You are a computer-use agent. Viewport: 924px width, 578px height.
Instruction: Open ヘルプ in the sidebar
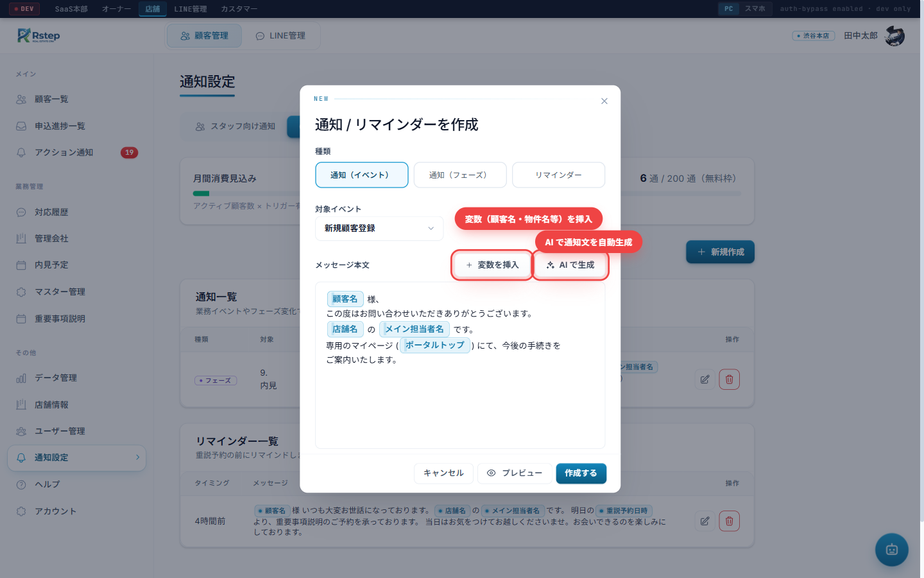coord(77,484)
